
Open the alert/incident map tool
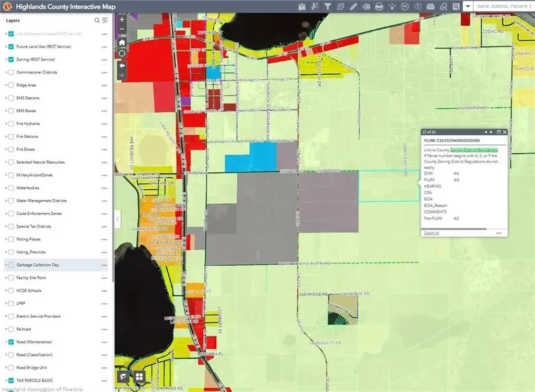(x=417, y=6)
